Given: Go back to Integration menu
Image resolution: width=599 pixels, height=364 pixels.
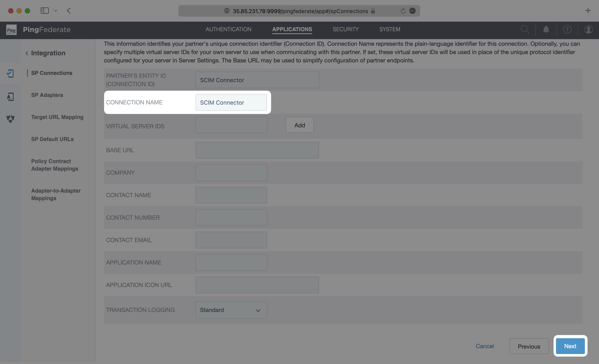Looking at the screenshot, I should [46, 53].
